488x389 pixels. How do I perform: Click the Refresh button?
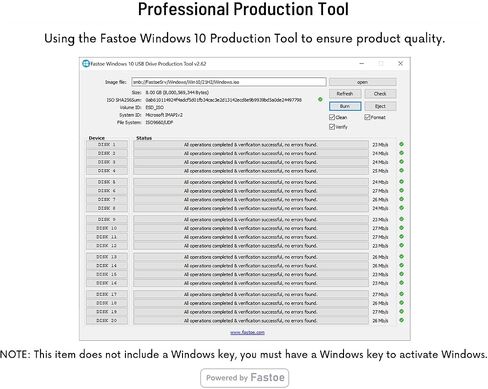point(345,94)
